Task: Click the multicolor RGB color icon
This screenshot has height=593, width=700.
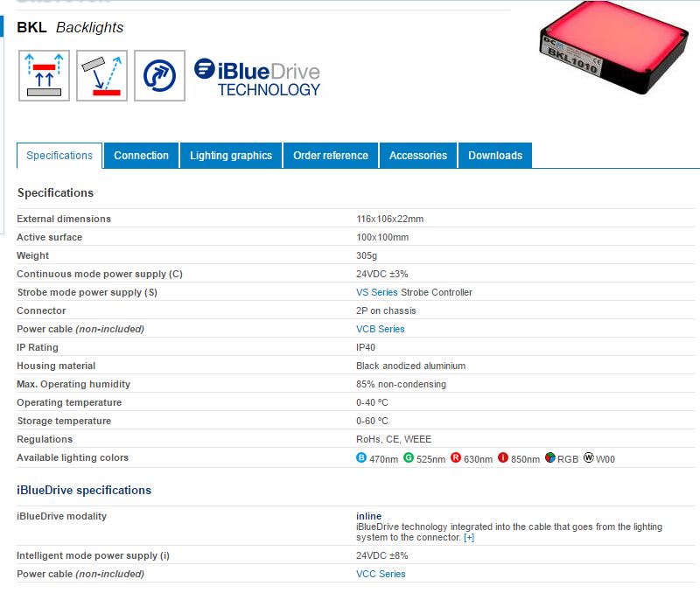Action: click(x=550, y=457)
